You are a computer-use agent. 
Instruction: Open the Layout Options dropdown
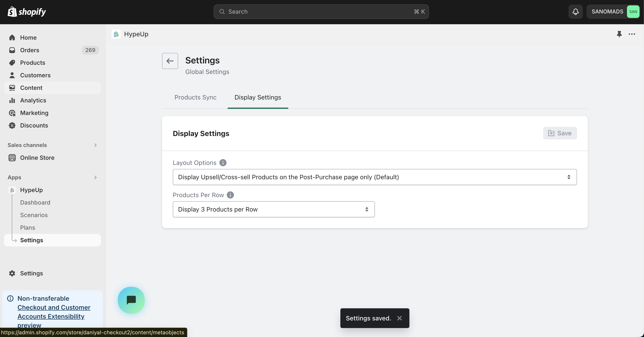point(374,177)
